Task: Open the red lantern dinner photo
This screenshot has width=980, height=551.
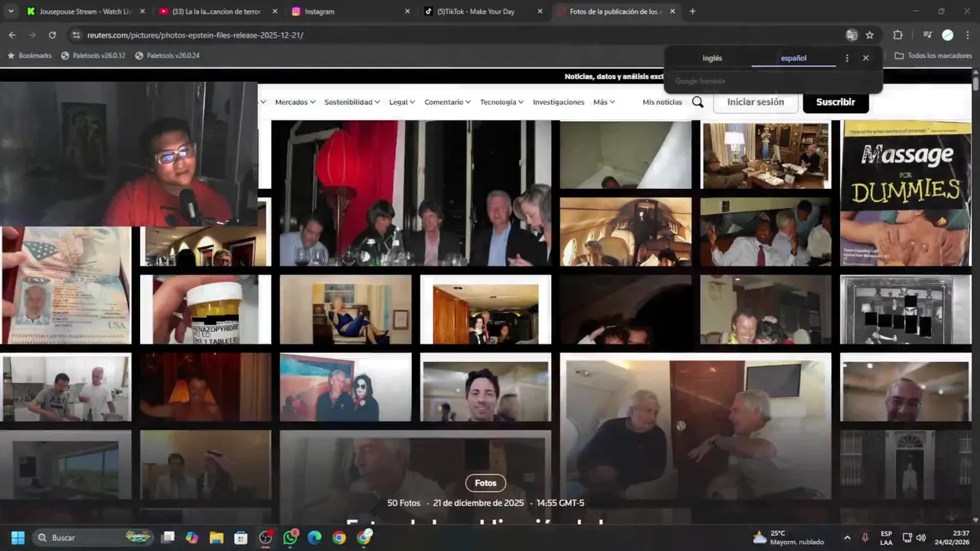Action: tap(415, 194)
